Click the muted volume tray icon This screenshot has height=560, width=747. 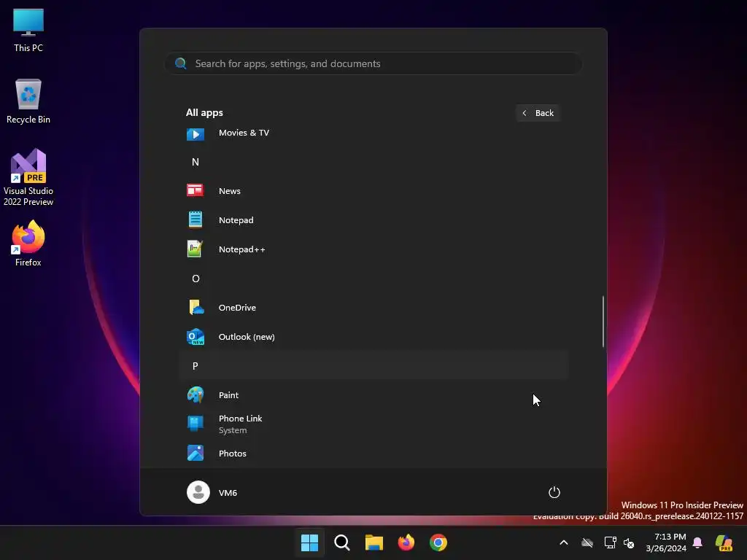(x=629, y=542)
